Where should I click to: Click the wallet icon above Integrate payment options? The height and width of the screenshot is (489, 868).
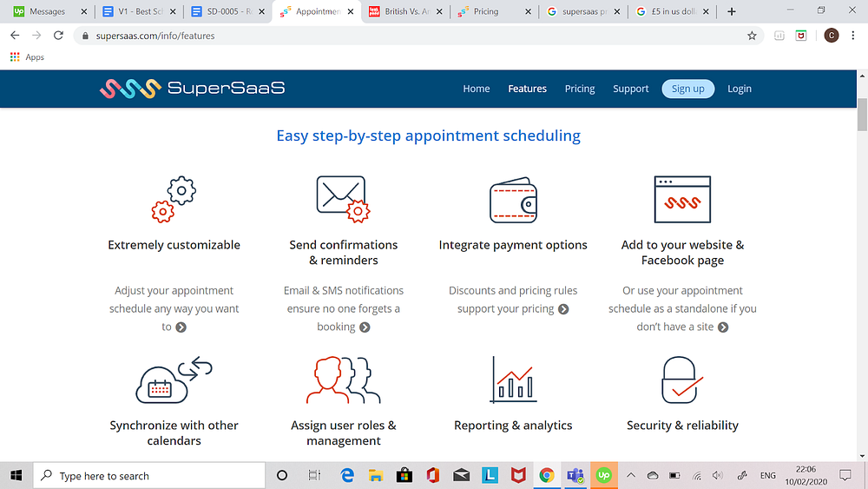coord(513,200)
